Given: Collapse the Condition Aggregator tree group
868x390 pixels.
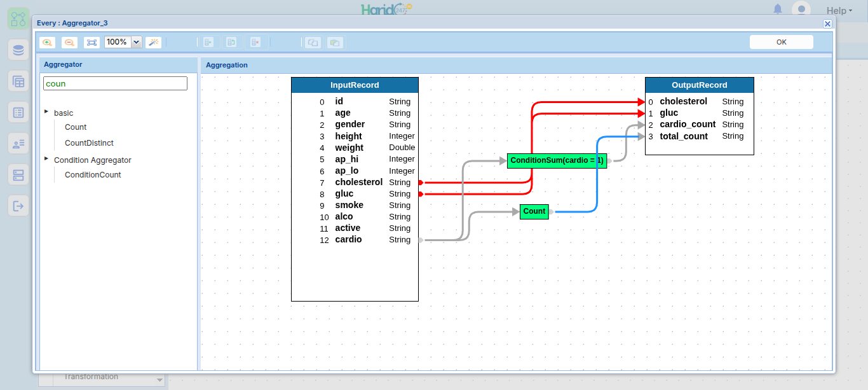Looking at the screenshot, I should click(46, 159).
